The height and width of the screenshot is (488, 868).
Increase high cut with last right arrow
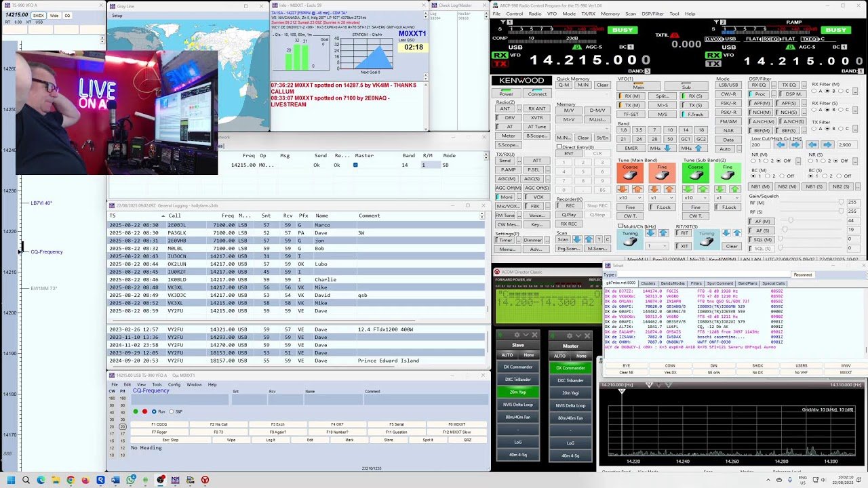(x=827, y=145)
